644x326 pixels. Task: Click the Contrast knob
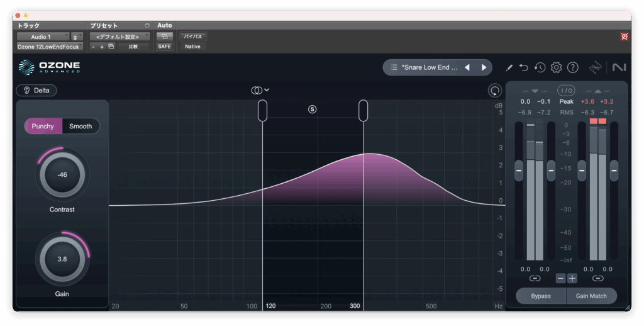point(62,175)
